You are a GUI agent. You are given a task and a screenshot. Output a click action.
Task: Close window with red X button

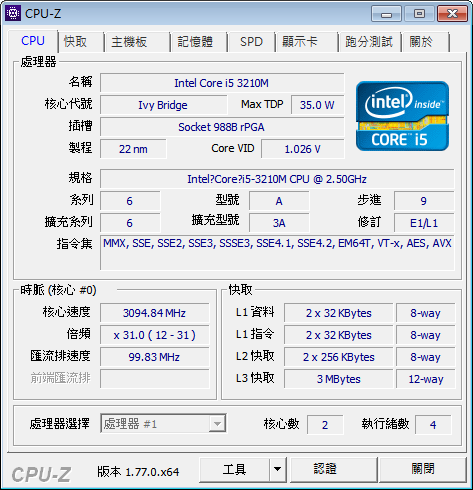pos(452,14)
